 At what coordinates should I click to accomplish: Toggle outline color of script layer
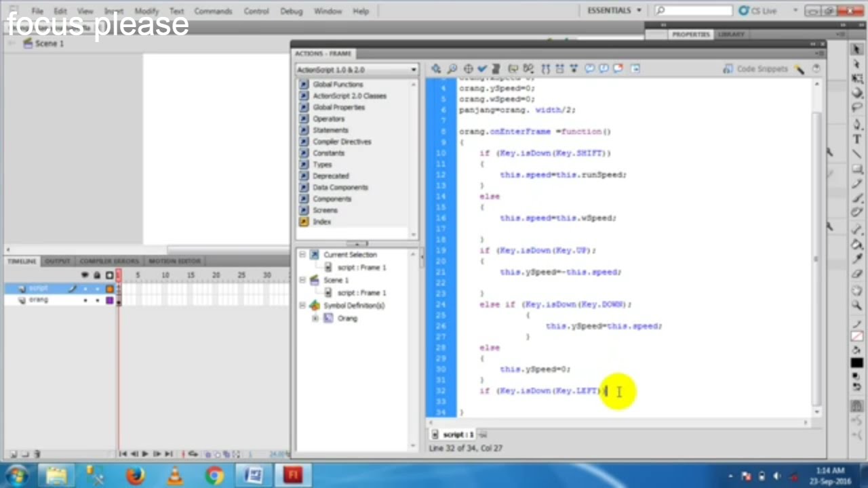109,289
